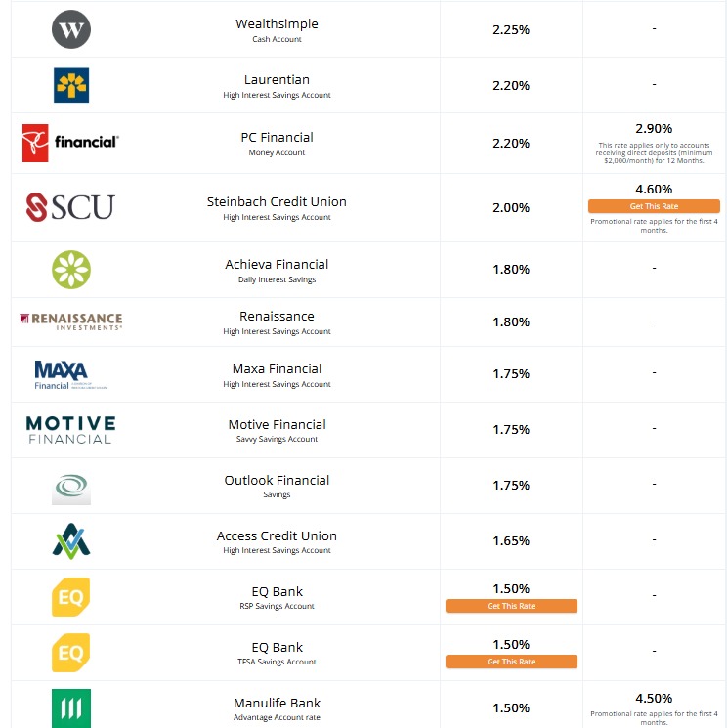Click the EQ Bank RSP account logo
The image size is (727, 728).
[71, 597]
